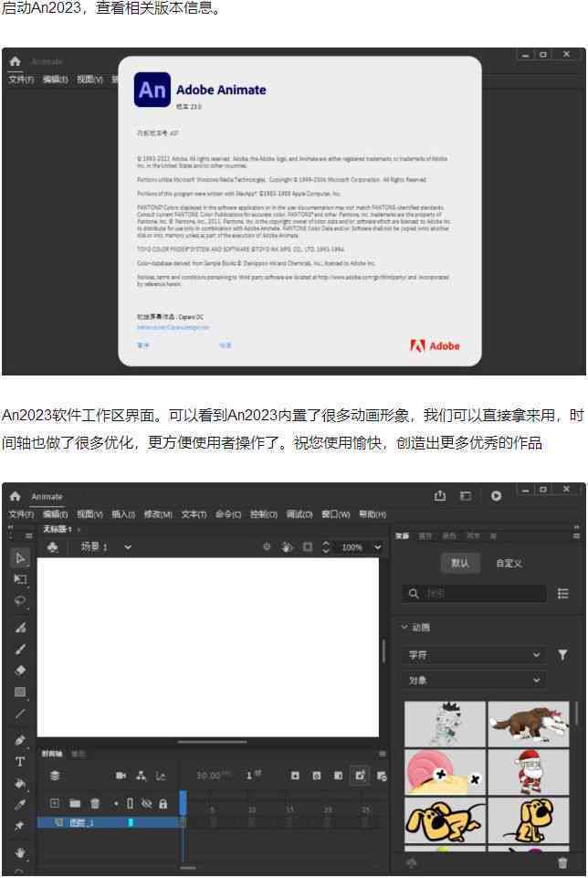Open the 窗口(W) menu
The height and width of the screenshot is (878, 588).
[x=336, y=514]
